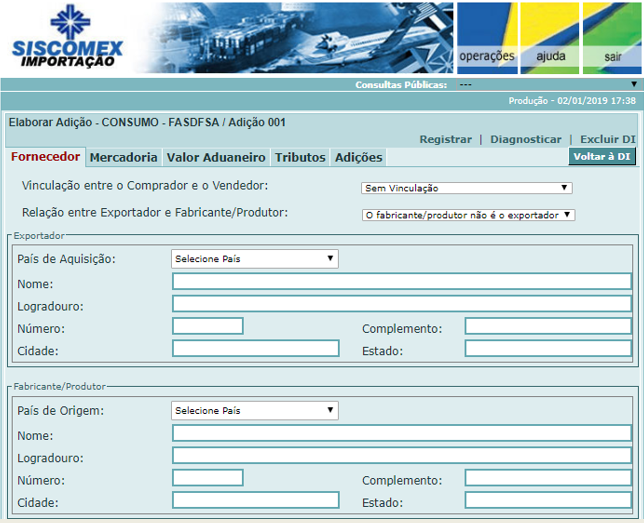The height and width of the screenshot is (523, 644).
Task: Open the Sem Vinculação dropdown
Action: point(467,188)
